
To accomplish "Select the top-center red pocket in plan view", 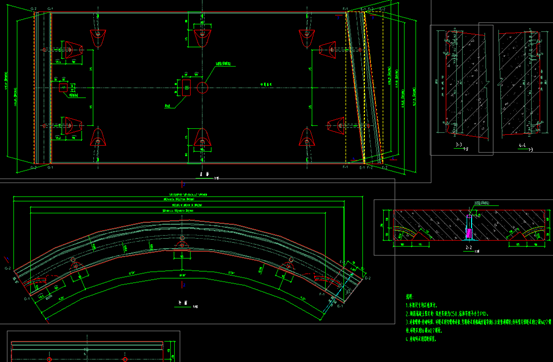I will pyautogui.click(x=202, y=38).
